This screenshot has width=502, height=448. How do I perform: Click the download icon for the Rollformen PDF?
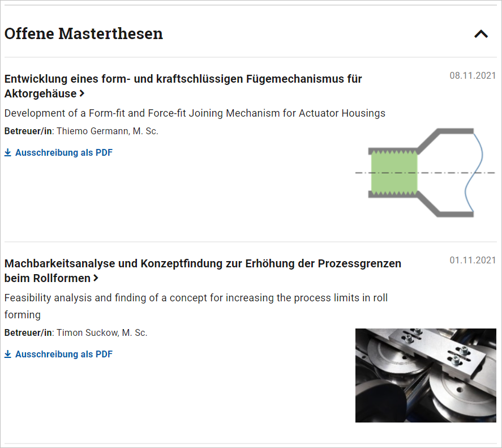tap(8, 354)
